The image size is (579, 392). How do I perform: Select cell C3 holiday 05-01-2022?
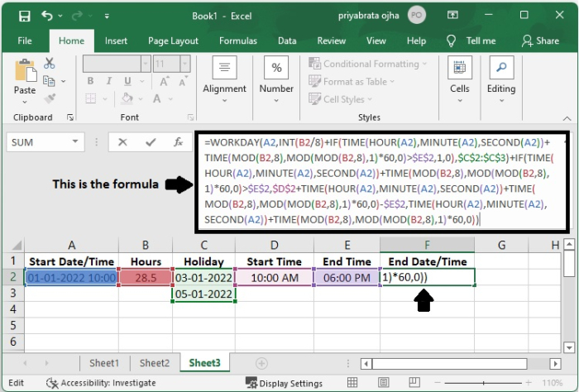point(203,294)
